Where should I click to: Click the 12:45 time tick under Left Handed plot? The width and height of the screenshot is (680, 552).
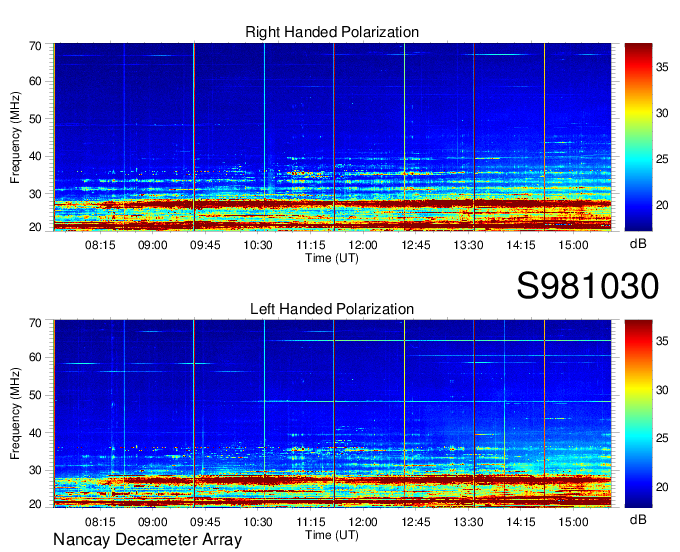click(x=415, y=522)
